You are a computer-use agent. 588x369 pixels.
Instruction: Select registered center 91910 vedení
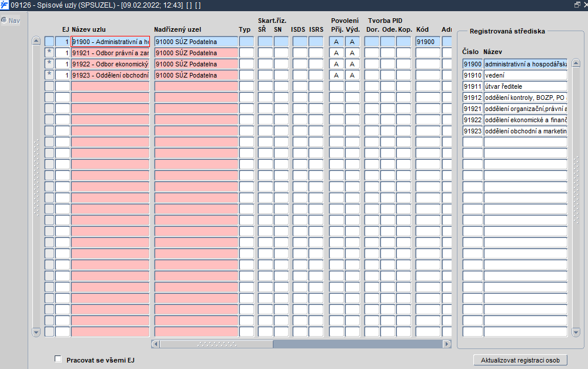pyautogui.click(x=525, y=75)
